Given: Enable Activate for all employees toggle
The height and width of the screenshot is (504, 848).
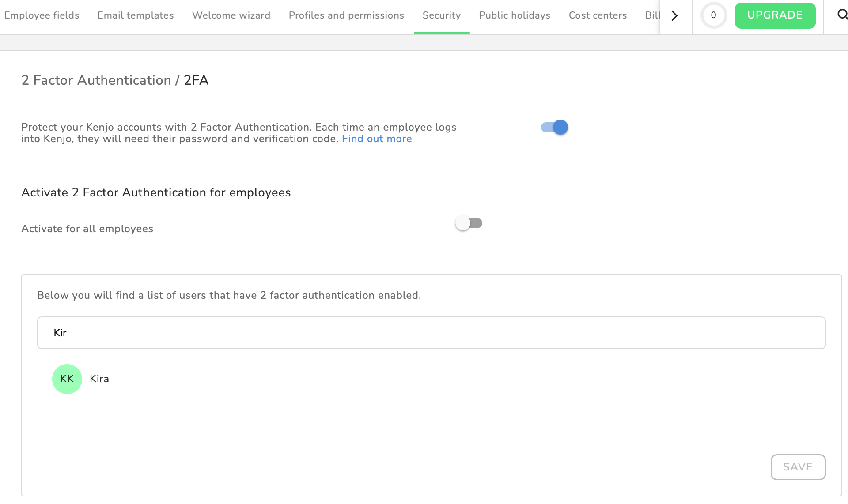Looking at the screenshot, I should coord(469,223).
